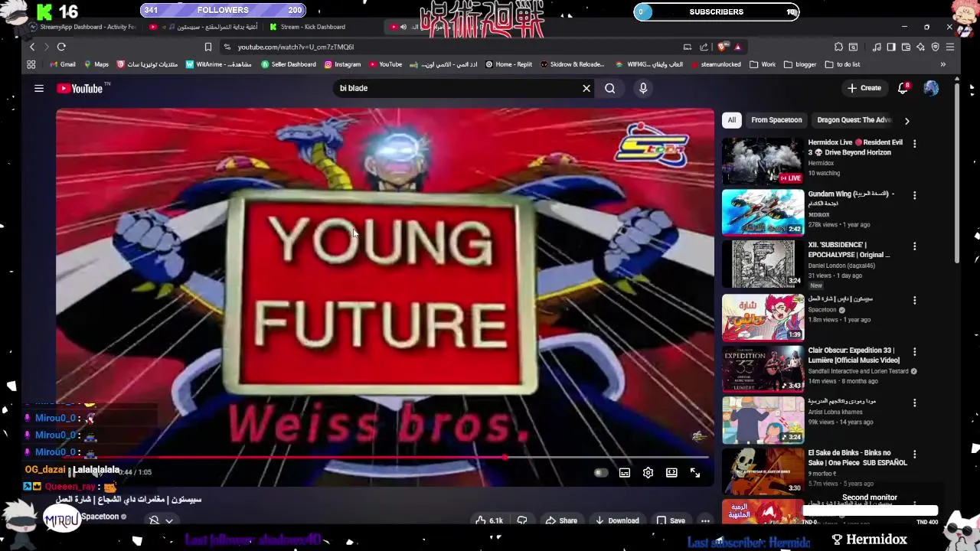Viewport: 980px width, 551px height.
Task: Open more actions ellipsis under video
Action: pyautogui.click(x=705, y=520)
